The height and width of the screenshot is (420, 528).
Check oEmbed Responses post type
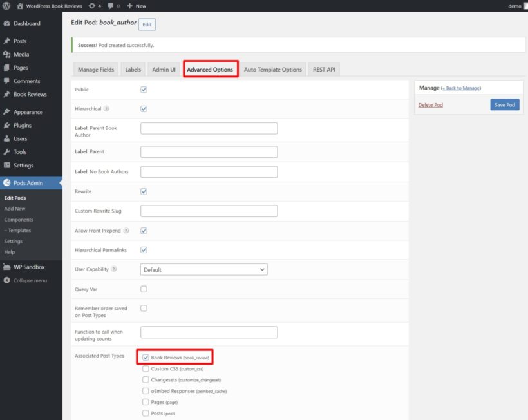(146, 391)
